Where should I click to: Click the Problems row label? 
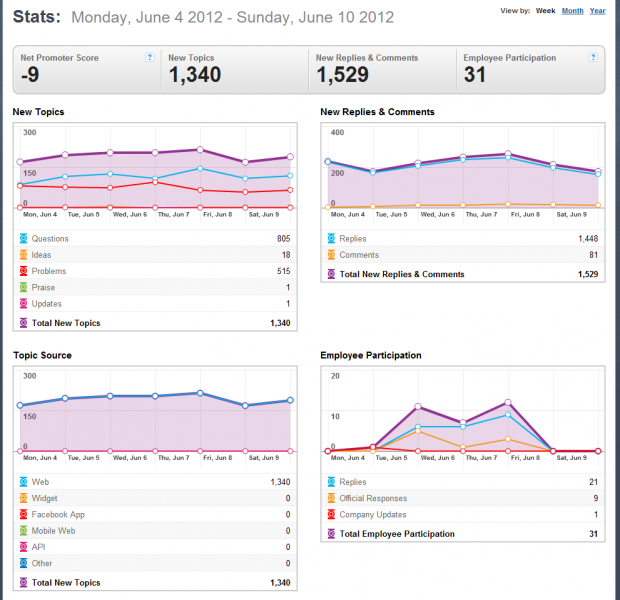[x=49, y=271]
